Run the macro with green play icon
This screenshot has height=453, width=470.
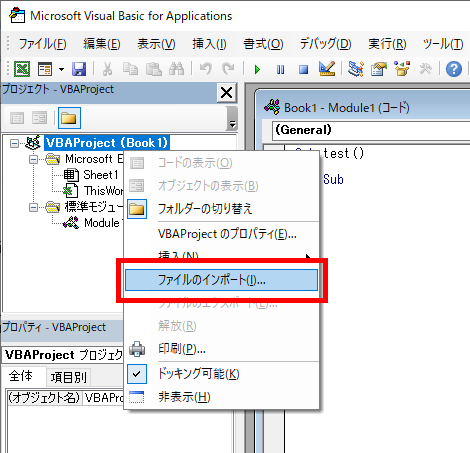click(x=257, y=70)
